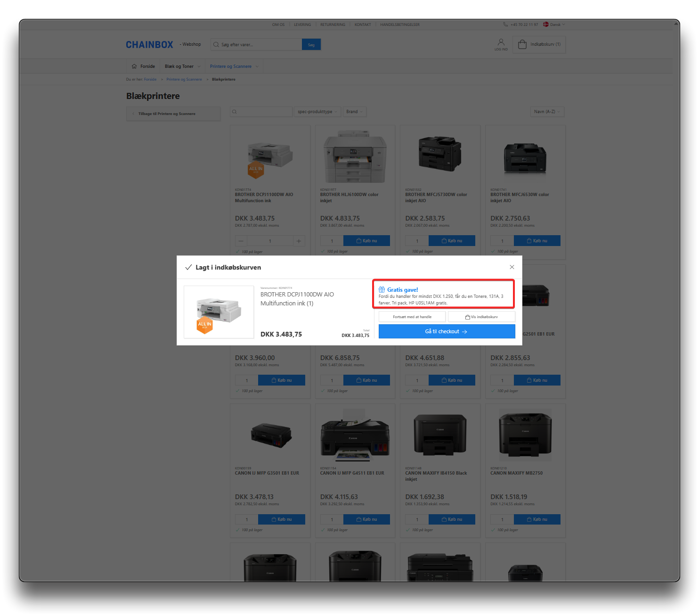Expand the spec-produkttype filter dropdown

pos(317,112)
